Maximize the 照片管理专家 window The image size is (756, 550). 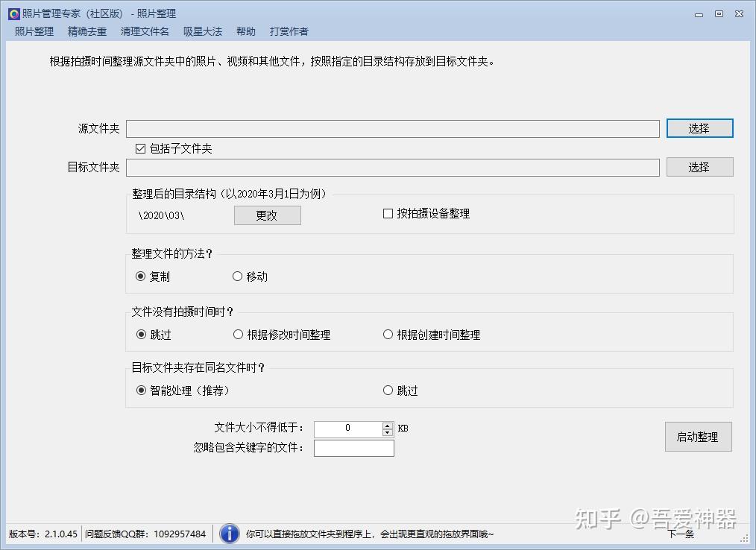click(719, 14)
